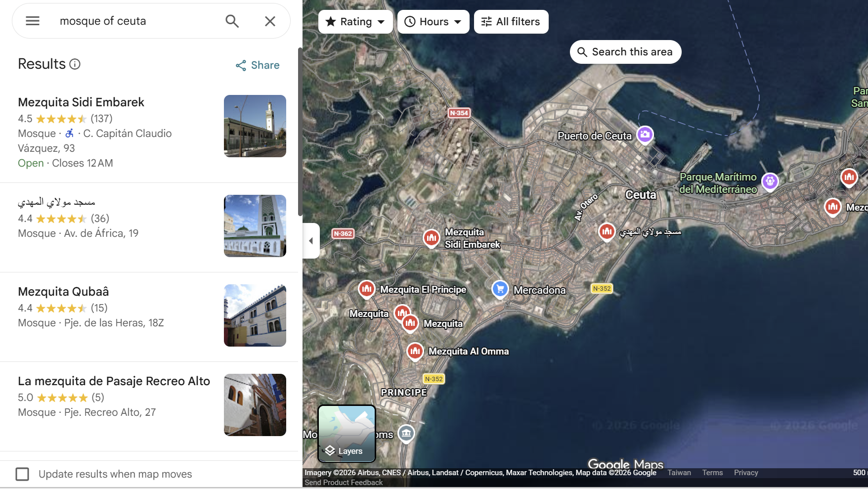Click the 'Av. de África, 19' address
868x489 pixels.
(101, 233)
